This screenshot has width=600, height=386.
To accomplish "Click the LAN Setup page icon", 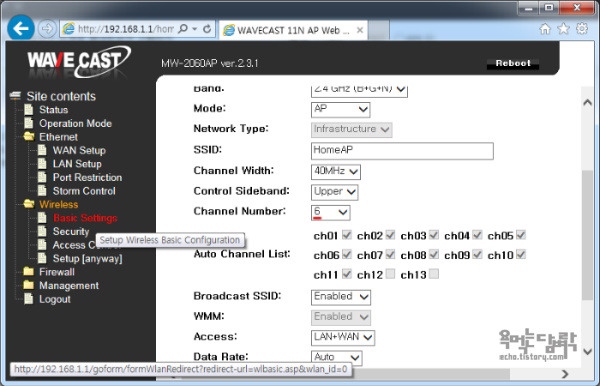I will coord(42,164).
